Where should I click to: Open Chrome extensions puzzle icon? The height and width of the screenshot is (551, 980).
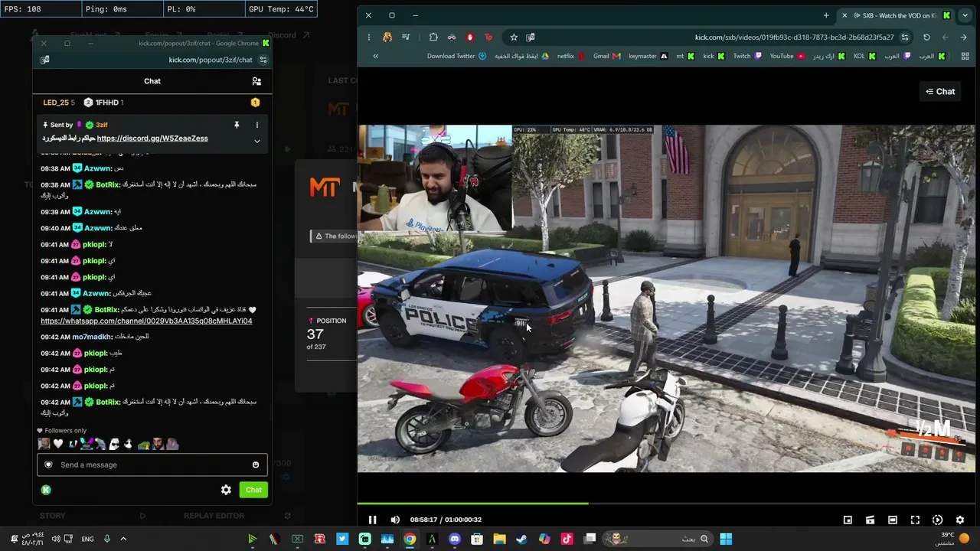pos(433,37)
